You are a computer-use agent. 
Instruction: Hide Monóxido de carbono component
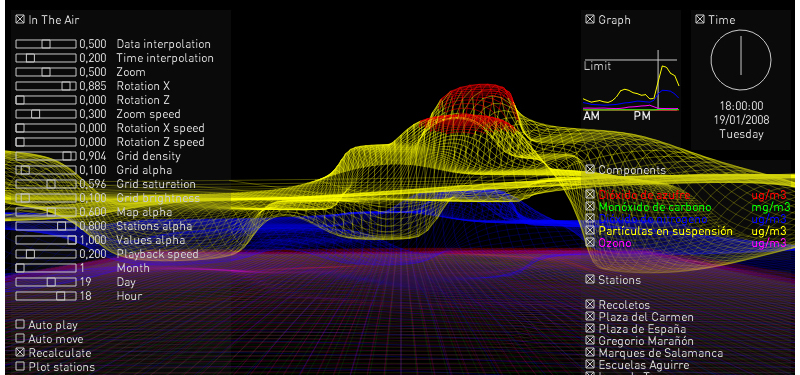tap(590, 207)
